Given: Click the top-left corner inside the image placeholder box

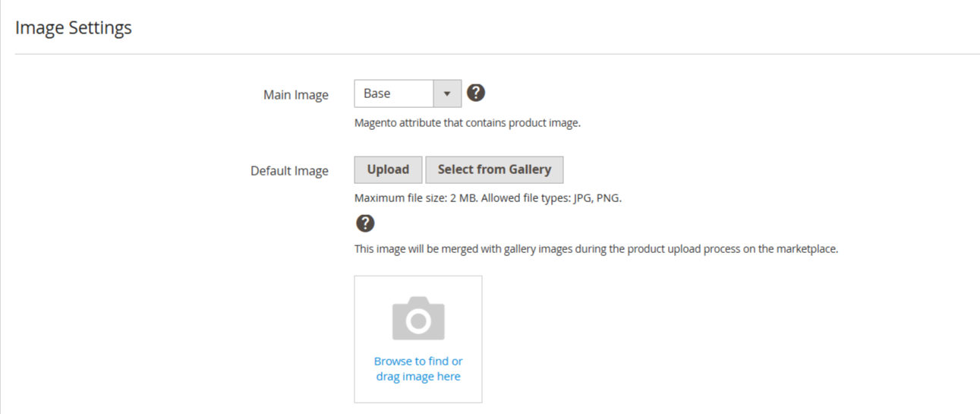Looking at the screenshot, I should click(x=361, y=282).
